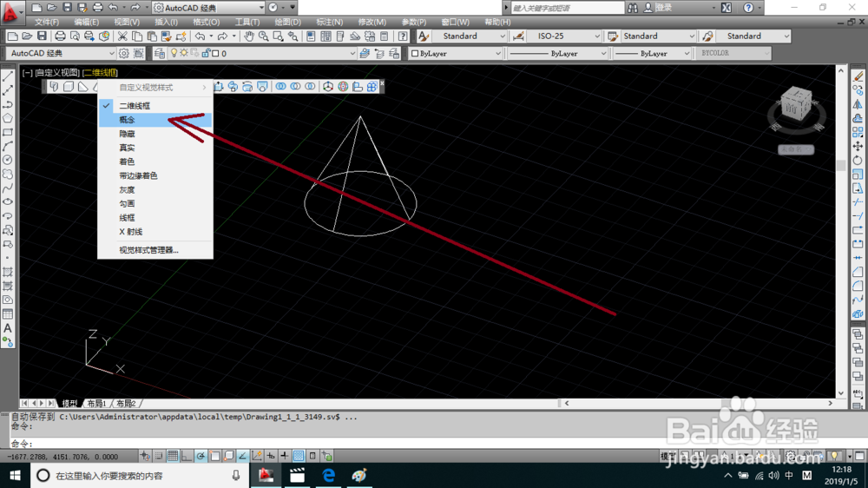This screenshot has height=488, width=868.
Task: Select the Rectangle tool in Draw toolbar
Action: coord(8,132)
